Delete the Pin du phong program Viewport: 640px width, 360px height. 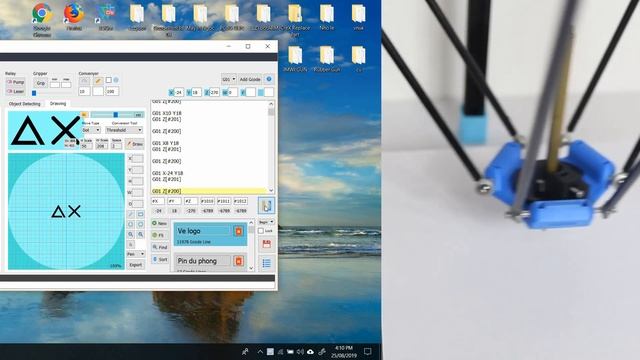pos(239,261)
